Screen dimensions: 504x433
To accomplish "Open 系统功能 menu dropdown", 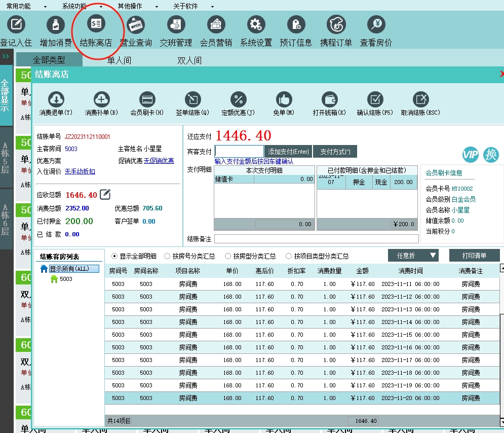I will tap(81, 6).
